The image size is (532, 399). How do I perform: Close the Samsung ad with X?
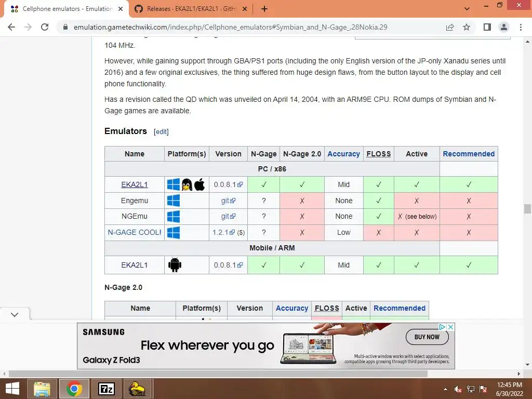click(450, 327)
